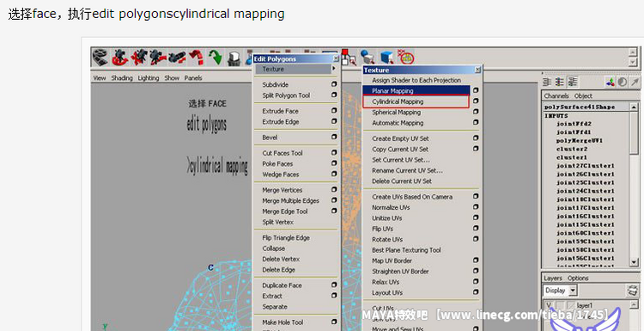
Task: Click the third channel box layout icon
Action: pyautogui.click(x=572, y=82)
